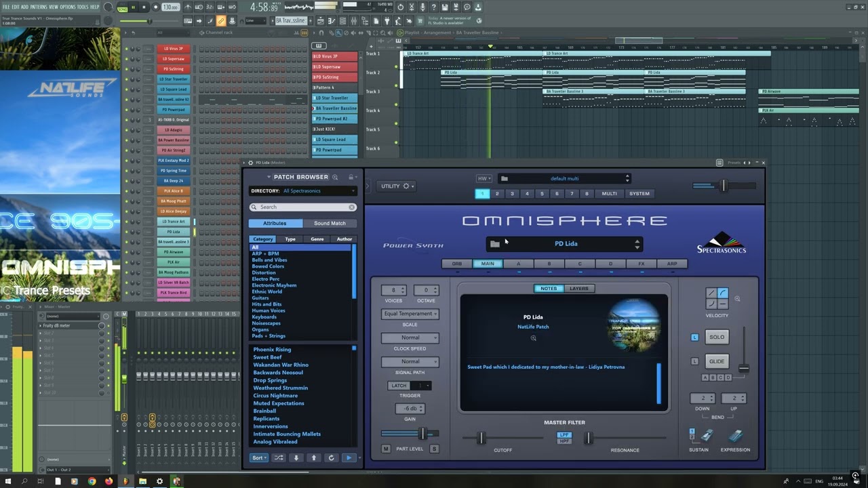Click the patch name up/down arrows for PD Lida

[x=637, y=244]
